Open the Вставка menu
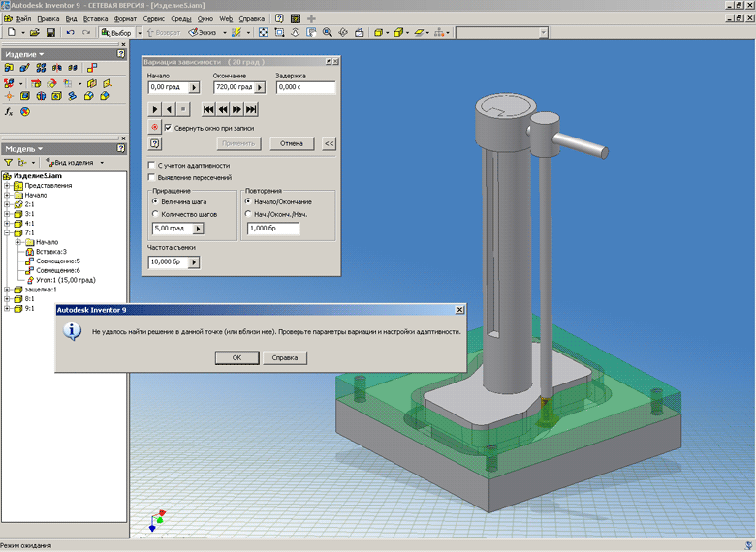Viewport: 756px width, 552px height. (x=95, y=18)
